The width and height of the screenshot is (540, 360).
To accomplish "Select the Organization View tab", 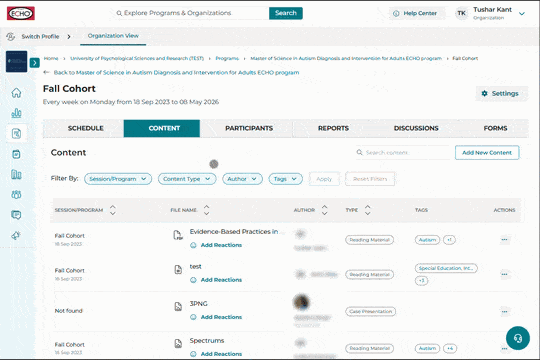I will pos(113,36).
